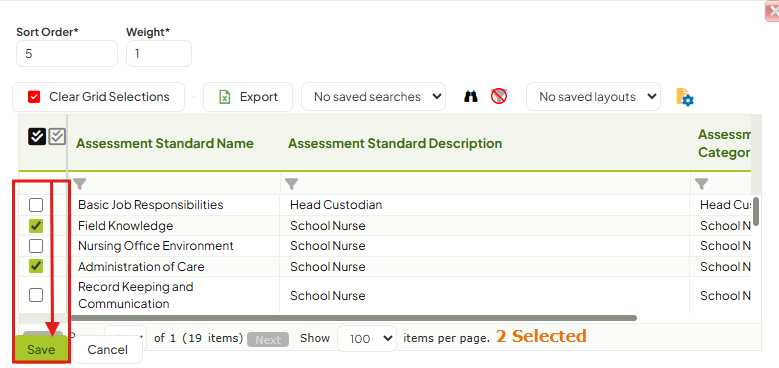The width and height of the screenshot is (779, 368).
Task: Click the red clear-search icon
Action: (x=499, y=96)
